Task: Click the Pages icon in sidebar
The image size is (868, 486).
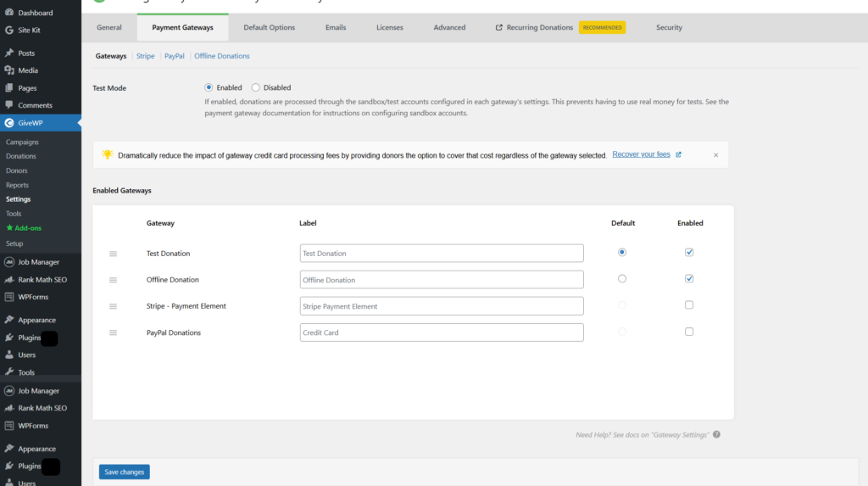Action: pos(8,87)
